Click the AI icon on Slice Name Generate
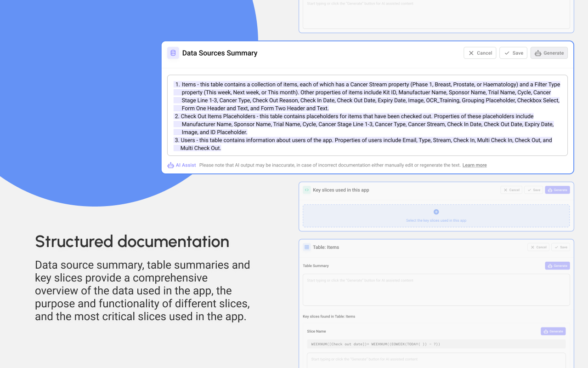Viewport: 588px width, 368px height. [547, 331]
